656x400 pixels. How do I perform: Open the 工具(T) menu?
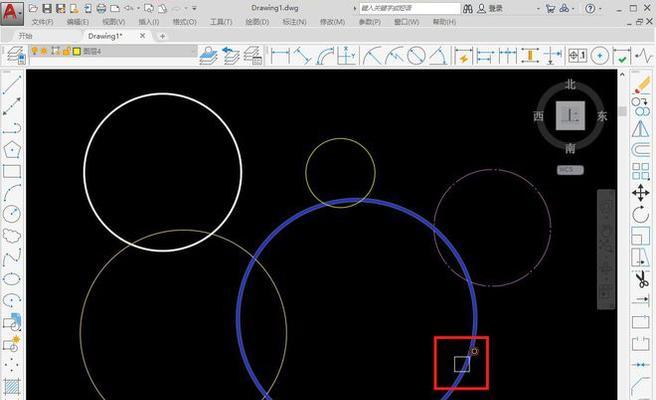pos(221,22)
